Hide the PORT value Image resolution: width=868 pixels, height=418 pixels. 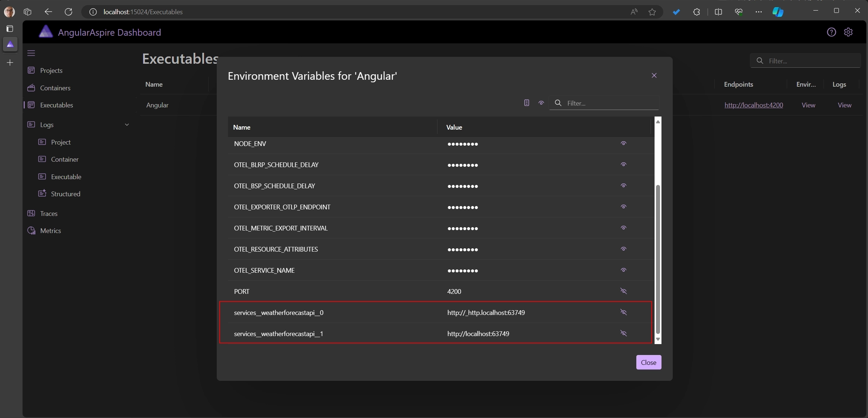click(623, 291)
